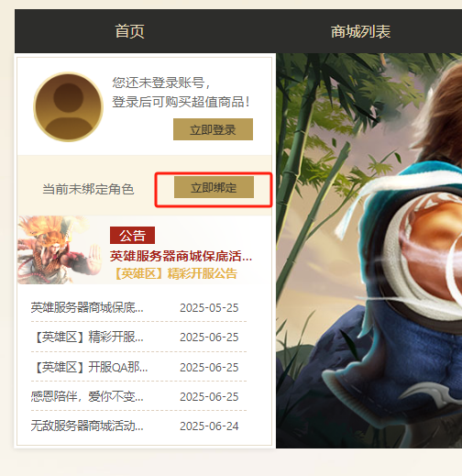Open news item 【英雄区】开服QA那...

click(89, 367)
